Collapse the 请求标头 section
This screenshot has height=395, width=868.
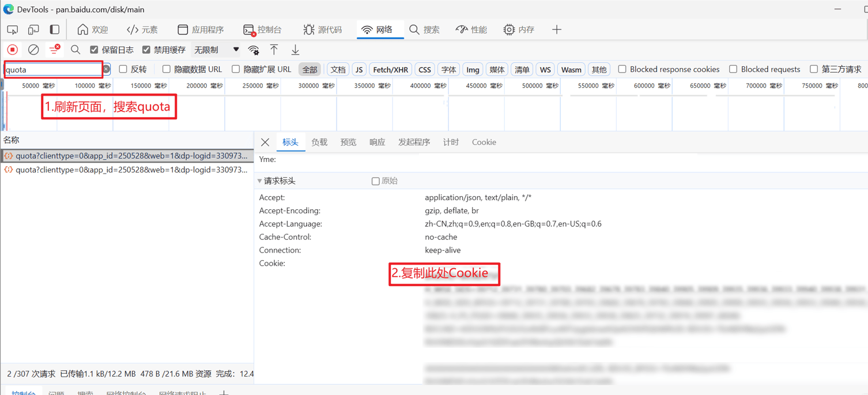tap(260, 180)
